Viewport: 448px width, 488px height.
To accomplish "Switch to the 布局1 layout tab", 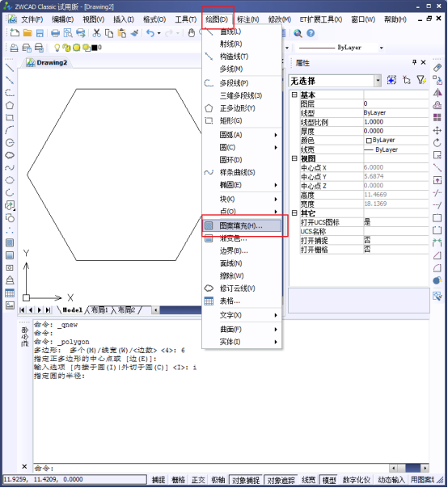I will (x=99, y=310).
